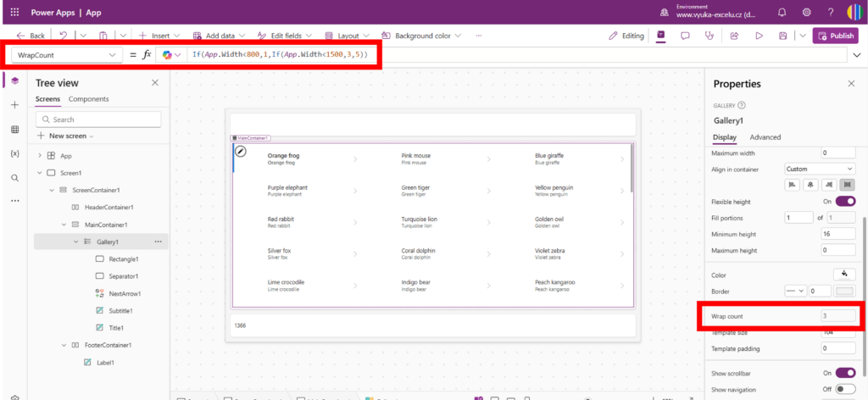868x400 pixels.
Task: Select the first align in container icon
Action: [x=793, y=185]
